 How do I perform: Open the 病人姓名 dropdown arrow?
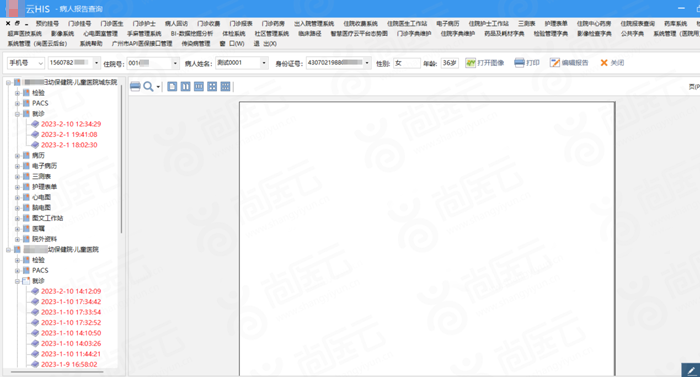(264, 63)
